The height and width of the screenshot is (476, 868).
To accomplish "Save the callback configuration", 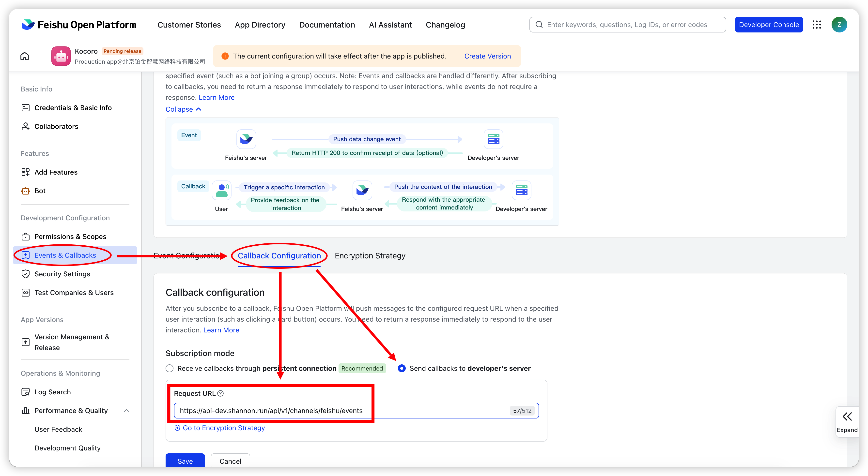I will (185, 461).
